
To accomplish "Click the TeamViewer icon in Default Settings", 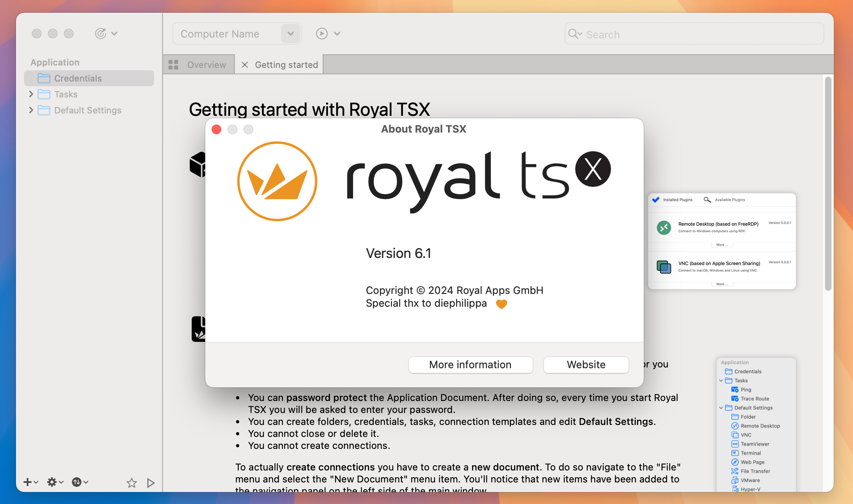I will [x=735, y=443].
